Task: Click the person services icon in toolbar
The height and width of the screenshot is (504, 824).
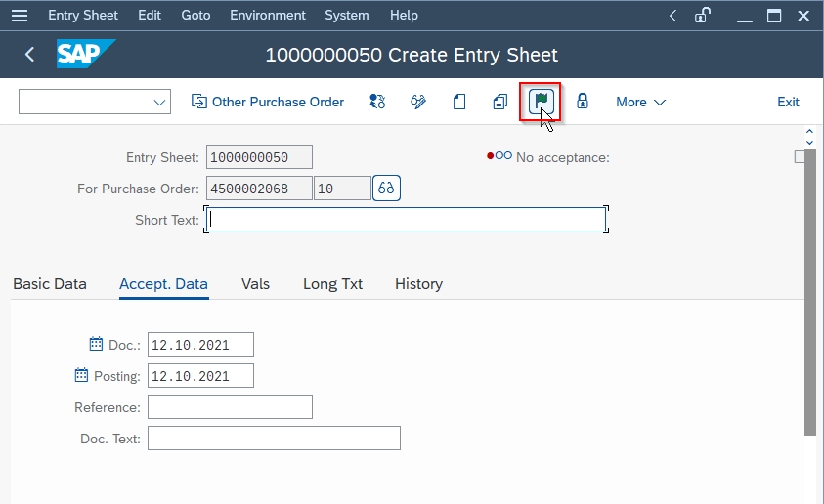Action: point(376,102)
